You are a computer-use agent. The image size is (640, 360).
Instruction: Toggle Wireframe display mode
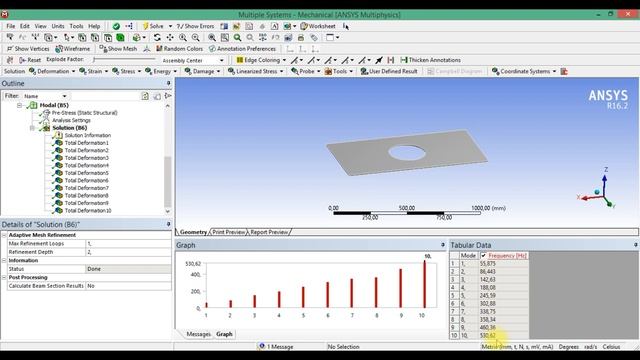click(x=73, y=49)
